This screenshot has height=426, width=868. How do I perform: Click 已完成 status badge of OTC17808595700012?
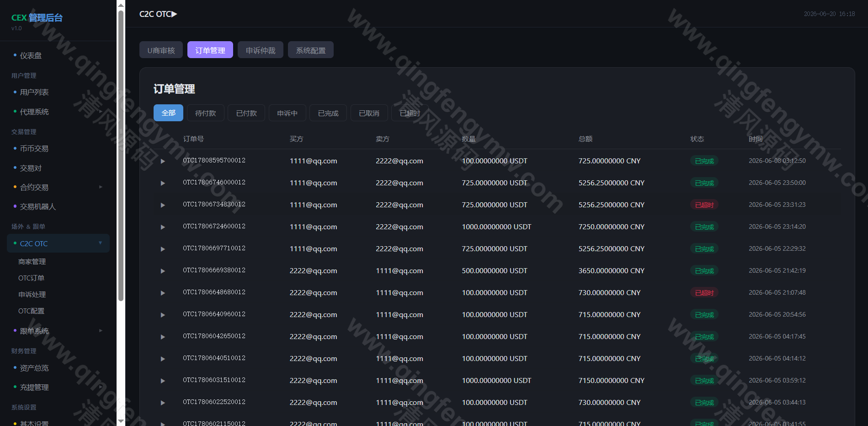[704, 161]
